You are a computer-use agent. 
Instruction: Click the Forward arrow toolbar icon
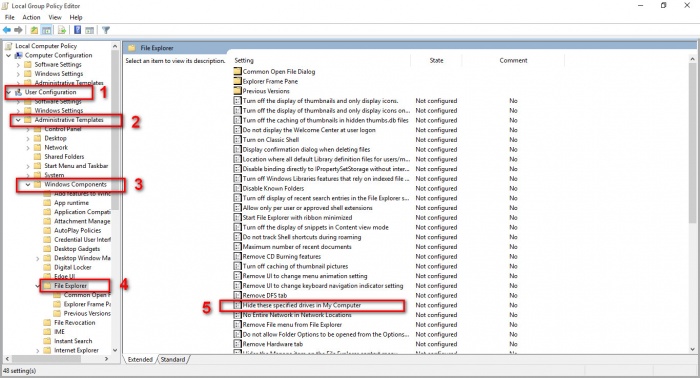pos(18,30)
